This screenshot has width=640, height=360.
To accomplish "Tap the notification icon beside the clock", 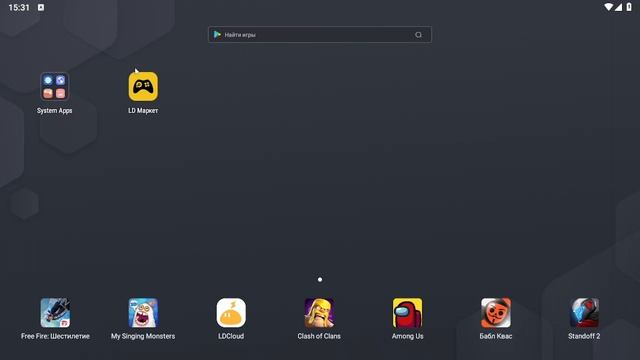I will pyautogui.click(x=41, y=7).
